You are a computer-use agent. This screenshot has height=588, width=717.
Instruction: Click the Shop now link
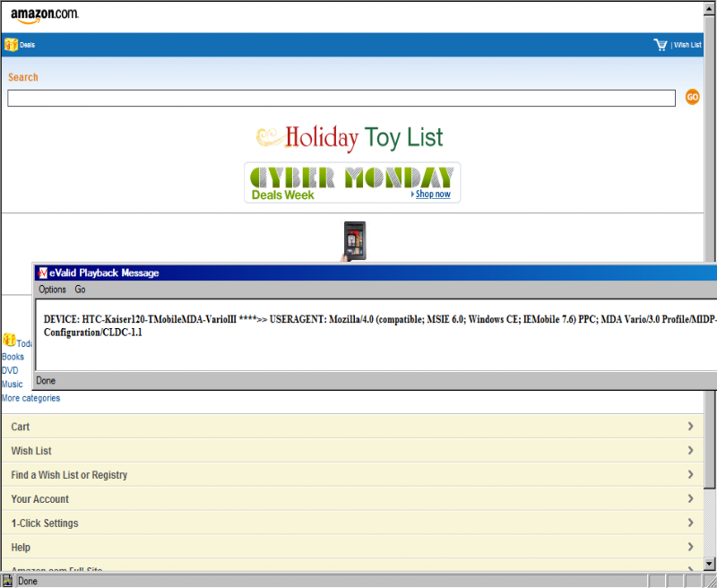coord(433,194)
